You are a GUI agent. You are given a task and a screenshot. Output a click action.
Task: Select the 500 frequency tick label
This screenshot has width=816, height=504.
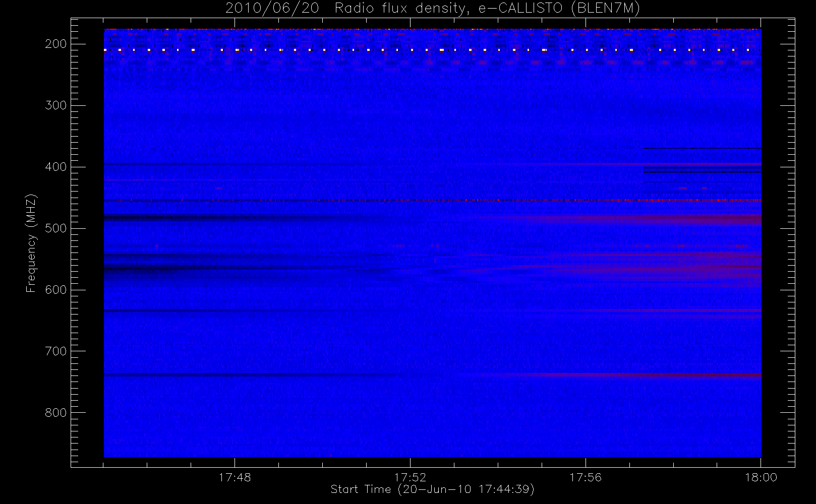click(x=56, y=228)
